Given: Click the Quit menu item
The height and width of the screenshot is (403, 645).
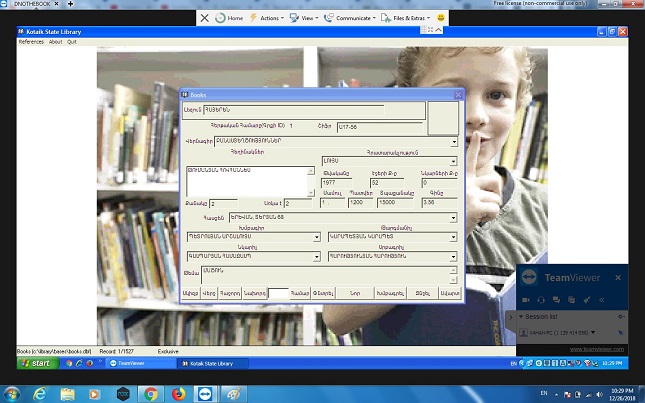Looking at the screenshot, I should click(72, 42).
